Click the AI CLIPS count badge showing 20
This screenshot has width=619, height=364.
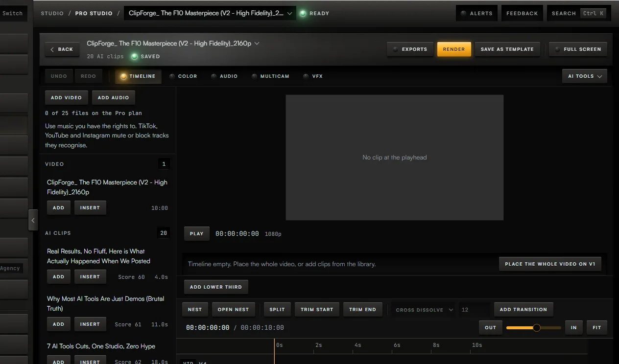[164, 233]
